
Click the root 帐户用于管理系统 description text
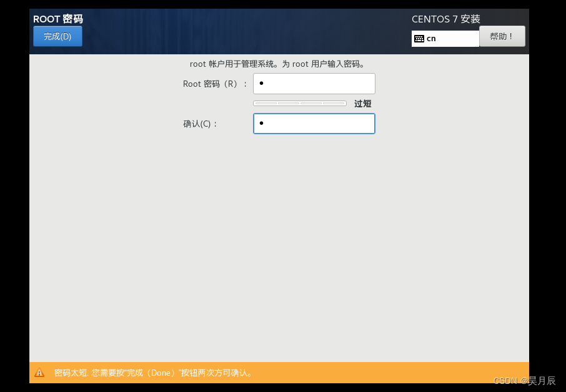pos(277,64)
